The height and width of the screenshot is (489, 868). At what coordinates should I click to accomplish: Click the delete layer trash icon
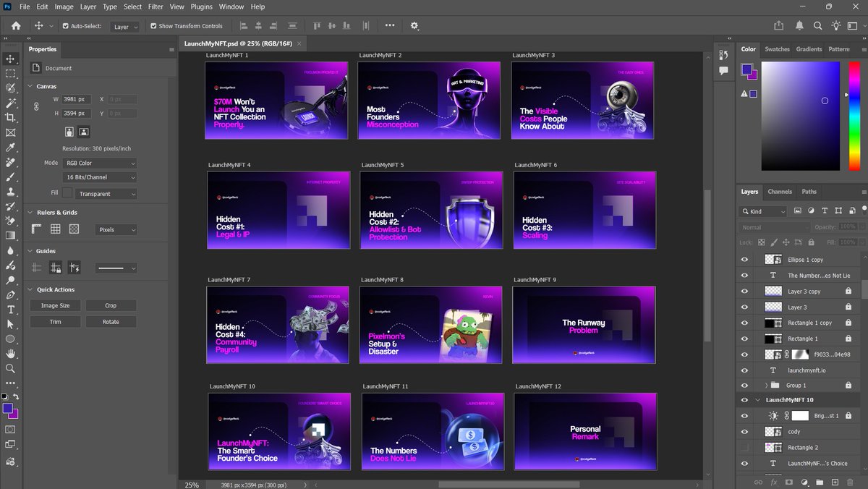[x=850, y=482]
